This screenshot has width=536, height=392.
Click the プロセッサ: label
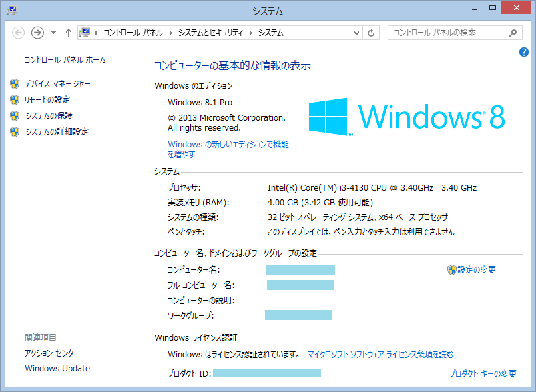tap(184, 188)
